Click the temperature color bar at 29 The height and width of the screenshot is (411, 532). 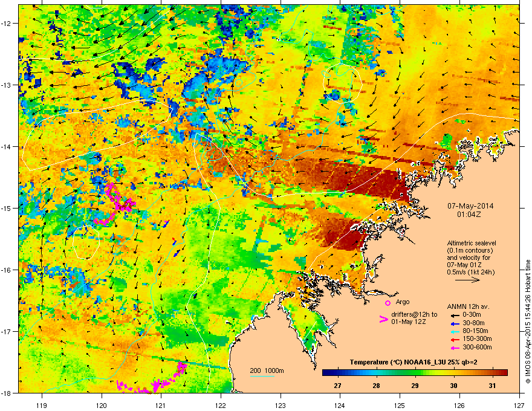click(x=415, y=372)
